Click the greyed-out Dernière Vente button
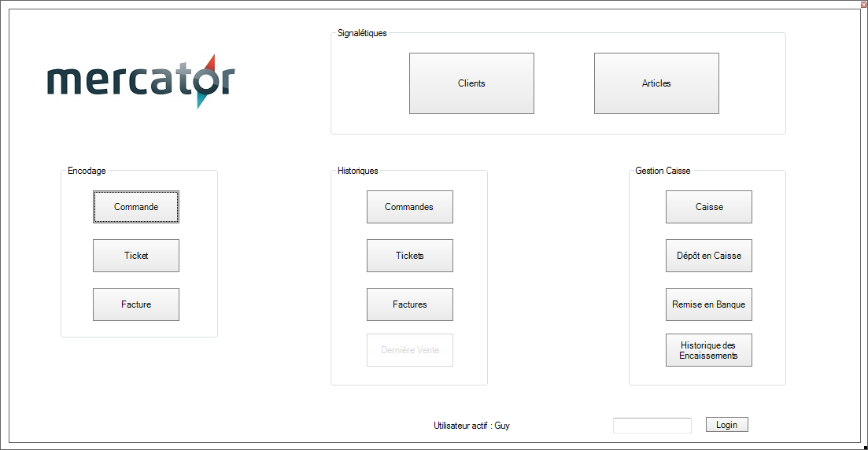 pos(409,350)
